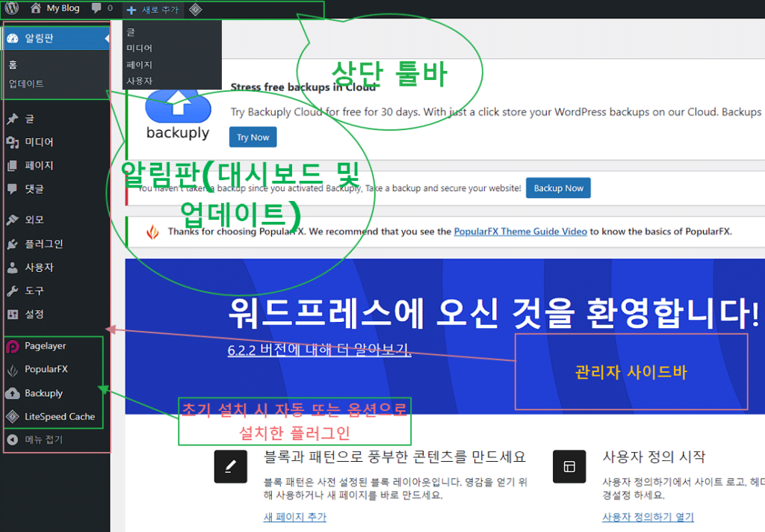Open 업데이트 submenu under 알림판
765x532 pixels.
(26, 84)
